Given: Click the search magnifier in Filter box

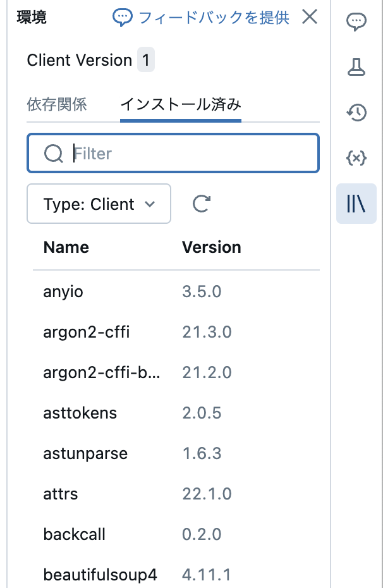Looking at the screenshot, I should (54, 153).
